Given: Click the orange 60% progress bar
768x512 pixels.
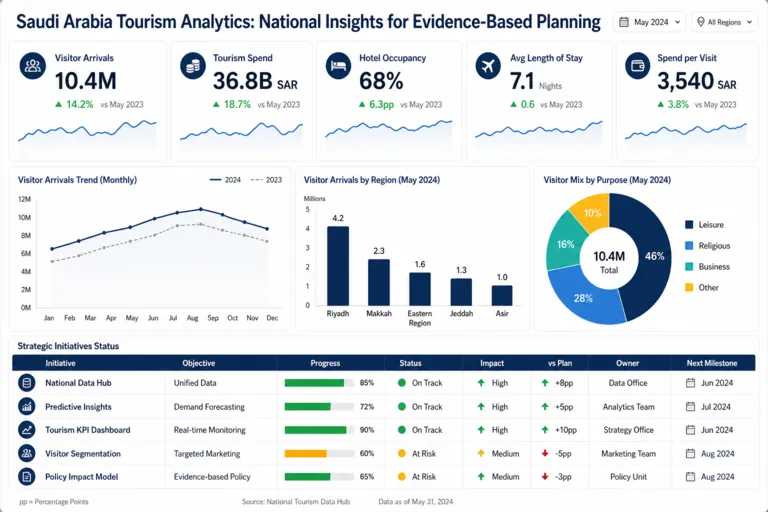Looking at the screenshot, I should pyautogui.click(x=319, y=454).
